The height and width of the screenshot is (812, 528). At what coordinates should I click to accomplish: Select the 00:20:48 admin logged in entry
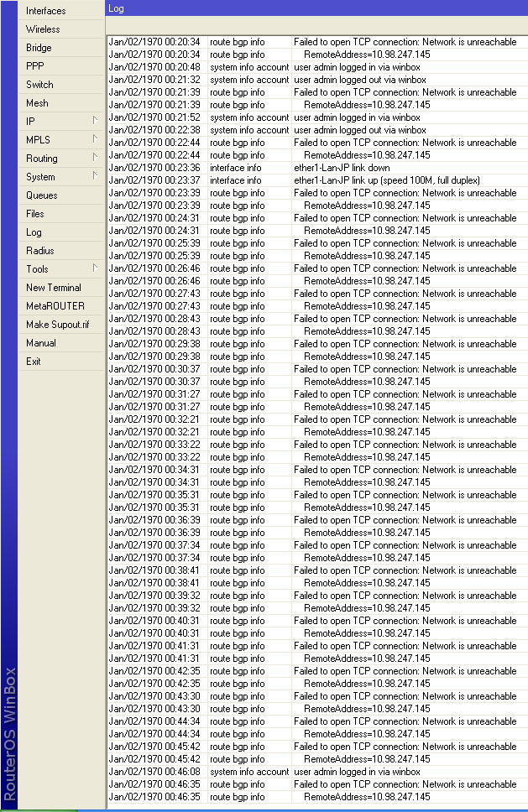tap(317, 67)
